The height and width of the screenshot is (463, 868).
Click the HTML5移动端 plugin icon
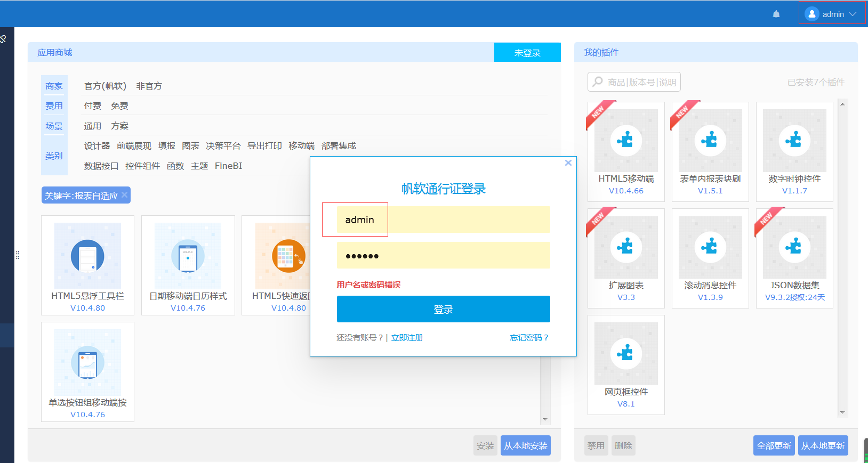click(x=626, y=141)
